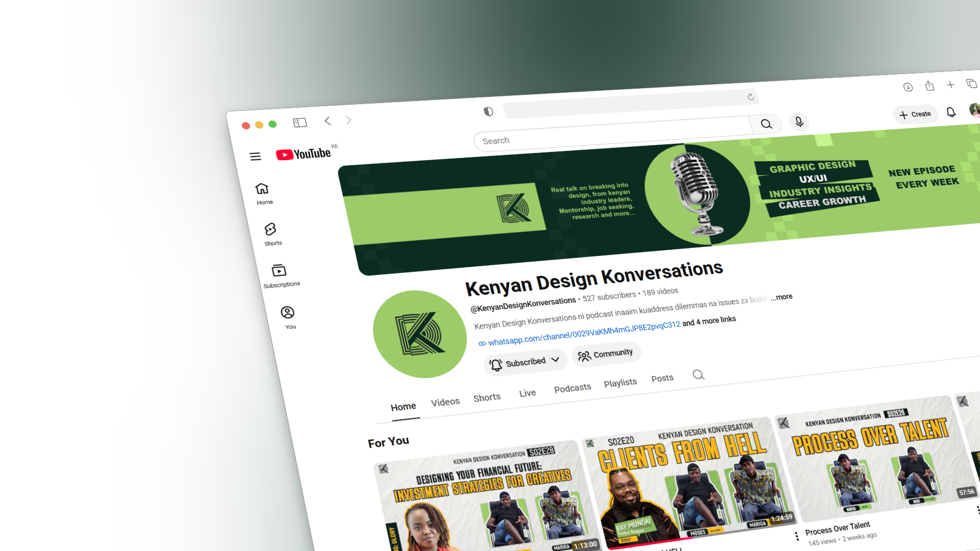
Task: Click the browser privacy shield icon
Action: [488, 111]
